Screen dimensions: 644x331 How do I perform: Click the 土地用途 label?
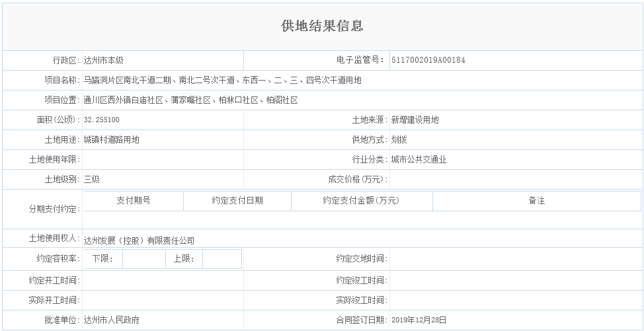coord(62,139)
